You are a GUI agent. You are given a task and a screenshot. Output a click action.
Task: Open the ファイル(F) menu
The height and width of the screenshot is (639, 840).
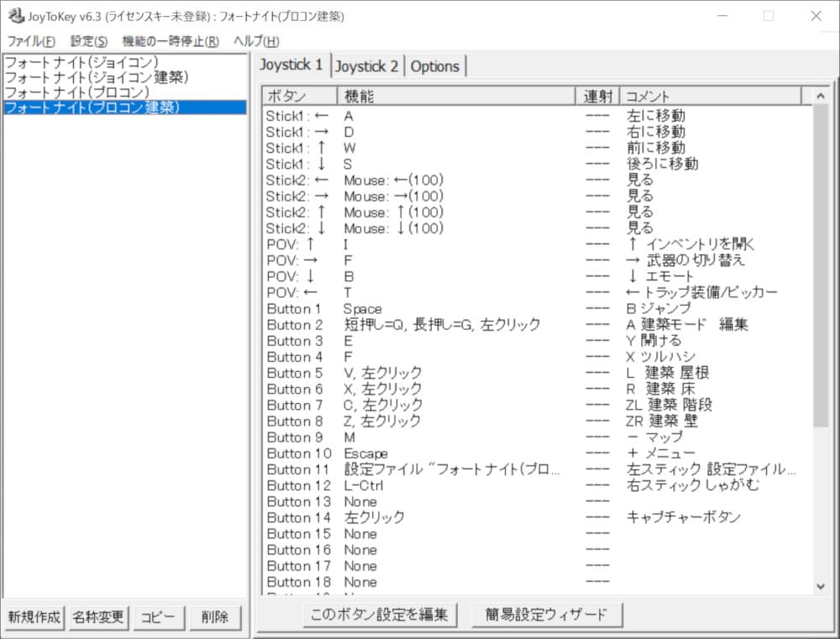31,41
